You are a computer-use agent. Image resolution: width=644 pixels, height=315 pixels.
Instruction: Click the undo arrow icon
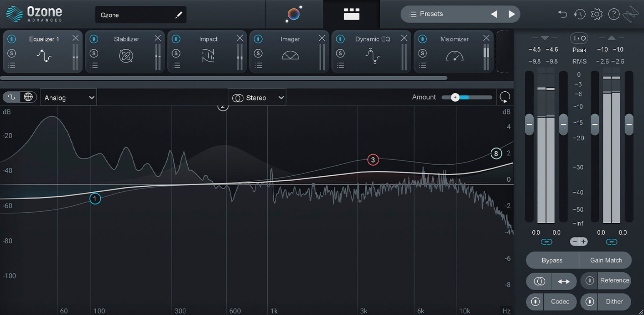coord(563,14)
